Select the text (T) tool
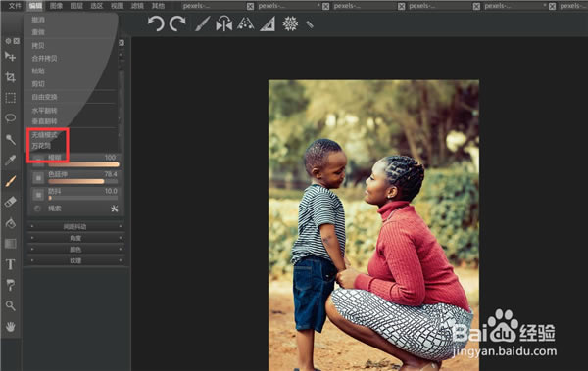The image size is (588, 371). point(10,264)
